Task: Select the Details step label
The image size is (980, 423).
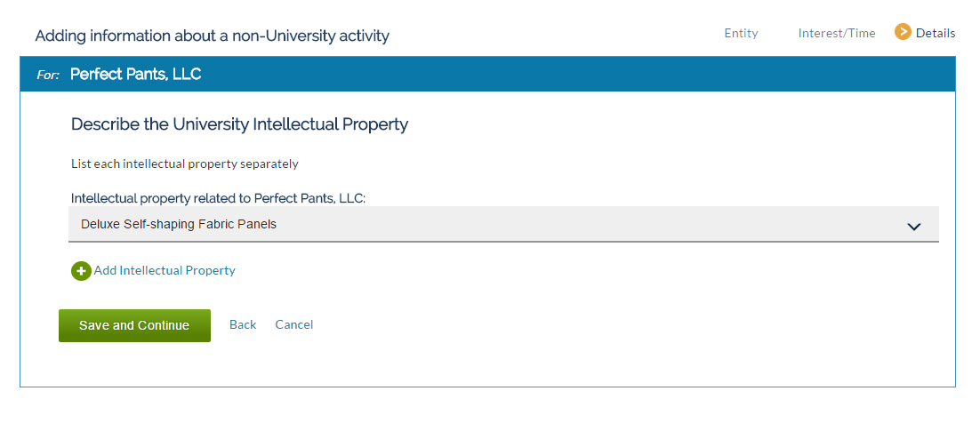Action: [935, 33]
